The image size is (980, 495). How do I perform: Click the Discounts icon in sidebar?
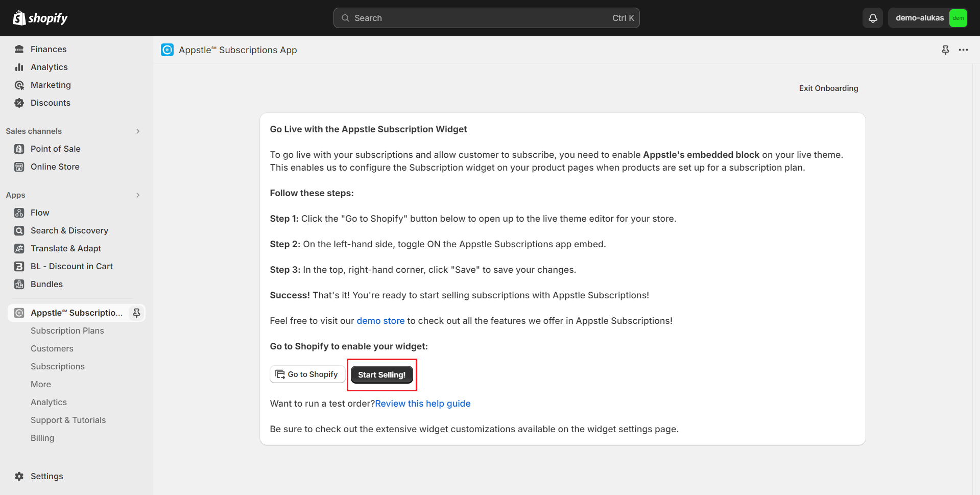click(x=19, y=103)
